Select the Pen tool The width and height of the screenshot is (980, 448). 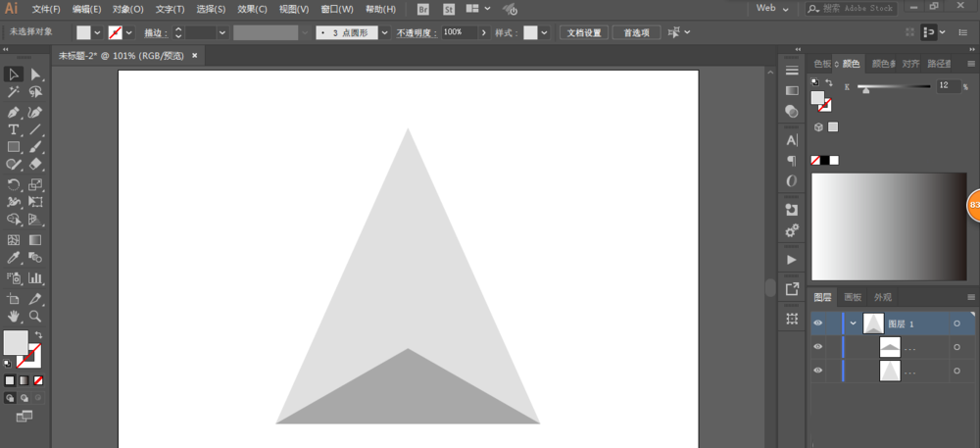(14, 112)
